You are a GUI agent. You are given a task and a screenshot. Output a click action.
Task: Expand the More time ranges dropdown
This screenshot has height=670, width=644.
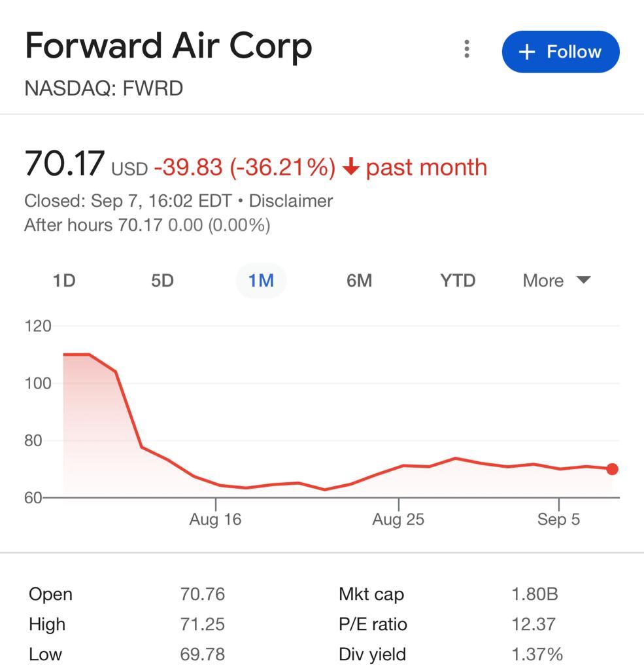point(556,281)
